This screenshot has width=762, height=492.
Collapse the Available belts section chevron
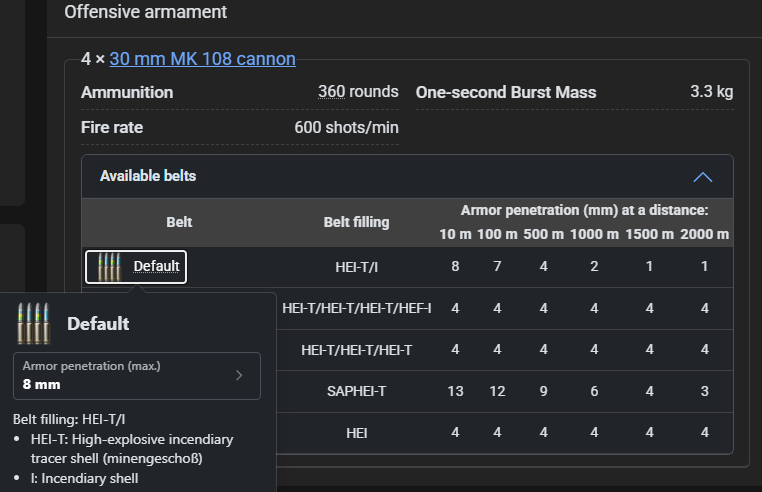coord(703,176)
